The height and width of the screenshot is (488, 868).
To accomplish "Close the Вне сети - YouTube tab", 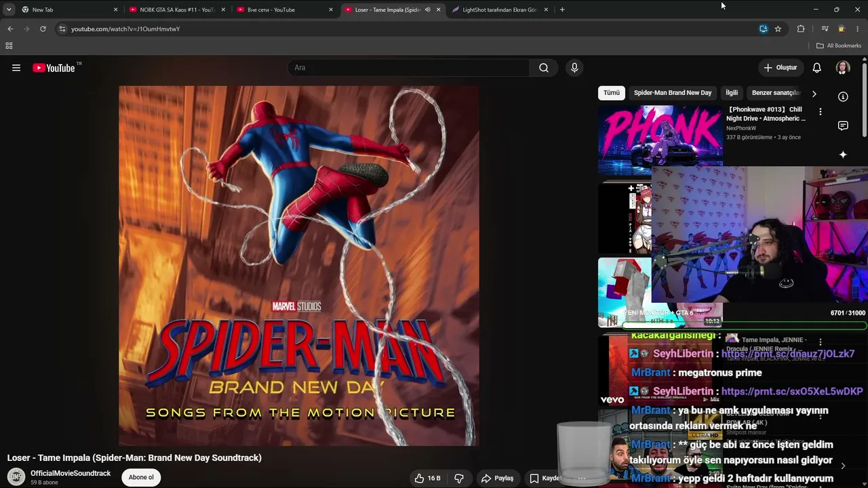I will tap(331, 9).
